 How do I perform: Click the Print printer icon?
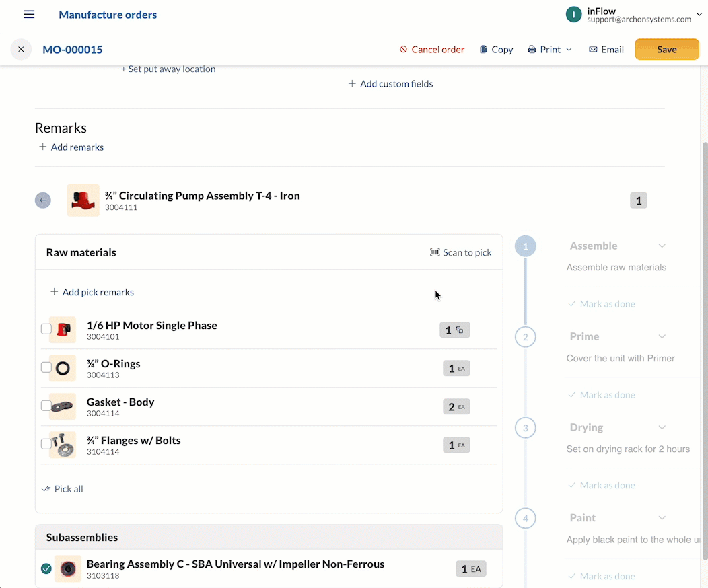[532, 50]
